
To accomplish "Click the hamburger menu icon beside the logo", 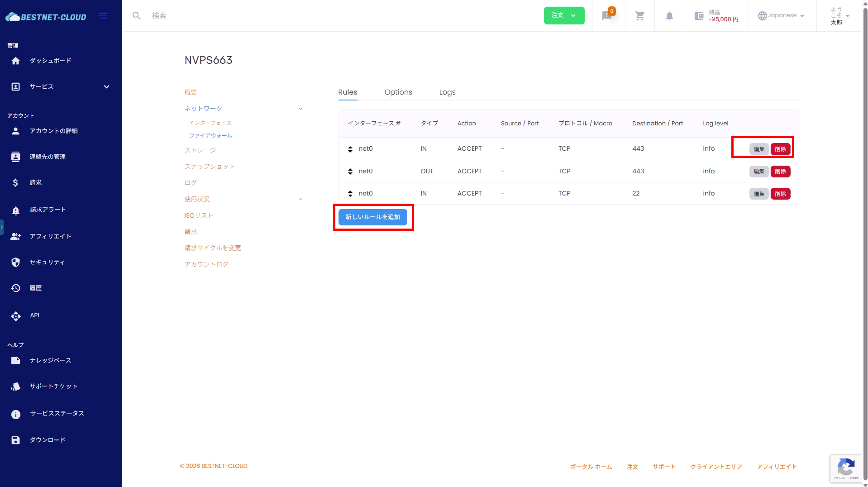I will point(103,16).
